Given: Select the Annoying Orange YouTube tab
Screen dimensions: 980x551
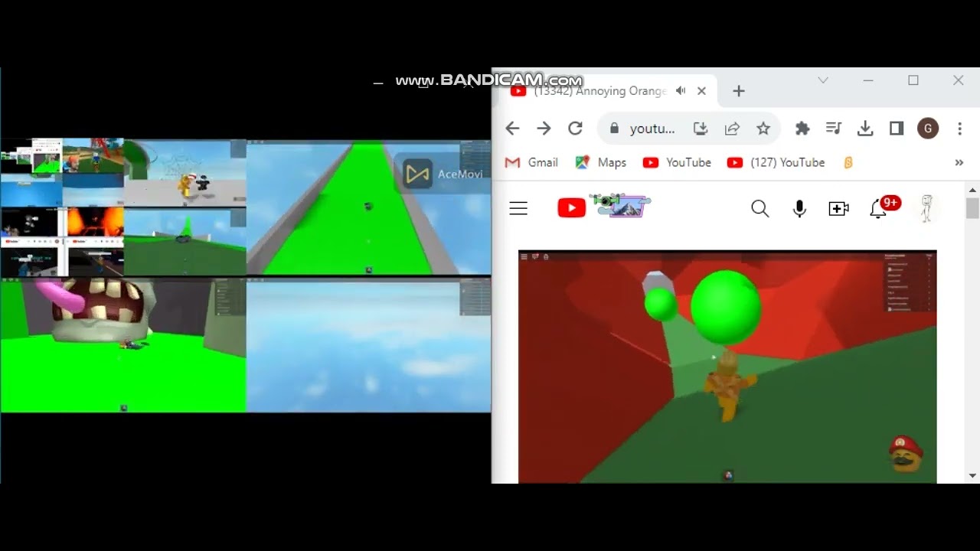Looking at the screenshot, I should (605, 91).
